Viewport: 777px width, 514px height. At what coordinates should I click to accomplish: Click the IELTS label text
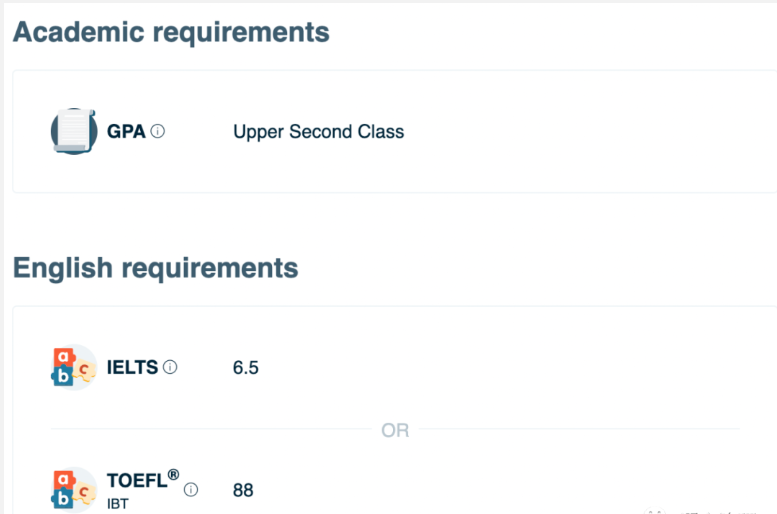(x=132, y=367)
